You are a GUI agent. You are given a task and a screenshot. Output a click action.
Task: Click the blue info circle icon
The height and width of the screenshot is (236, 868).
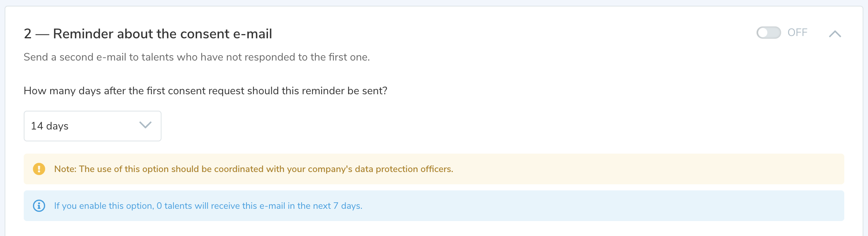pyautogui.click(x=39, y=206)
